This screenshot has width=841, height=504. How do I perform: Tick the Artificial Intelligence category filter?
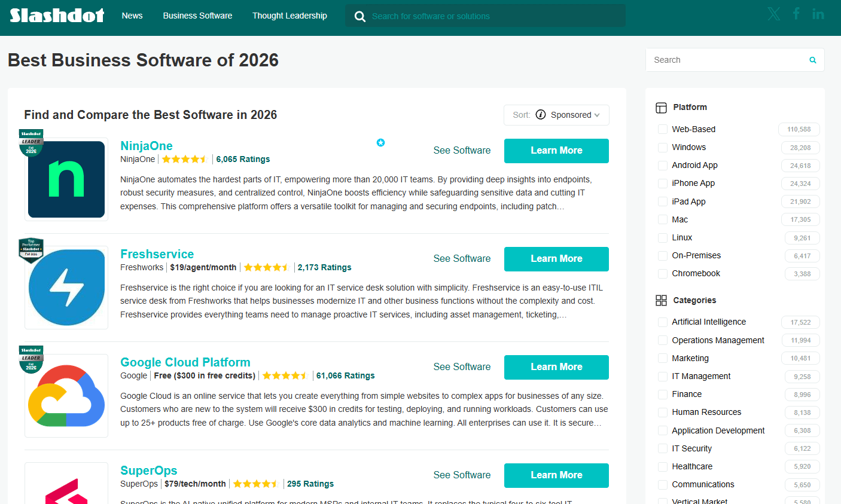pyautogui.click(x=663, y=322)
